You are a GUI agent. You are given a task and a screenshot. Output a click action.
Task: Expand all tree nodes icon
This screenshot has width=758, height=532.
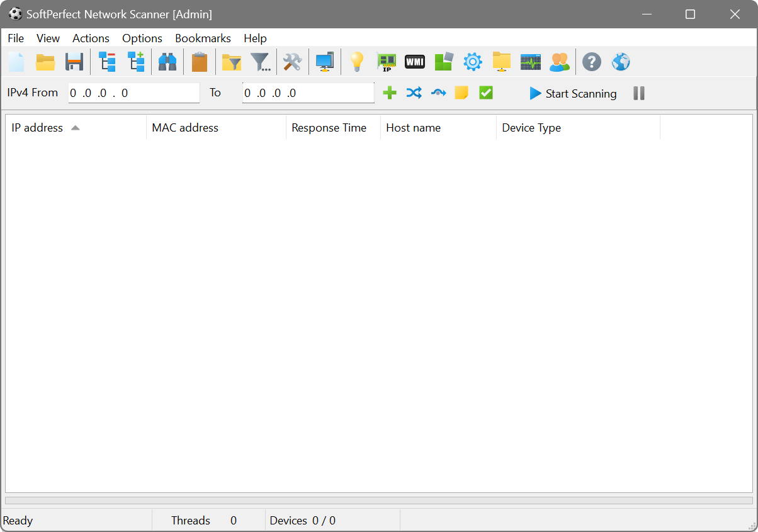[x=136, y=62]
